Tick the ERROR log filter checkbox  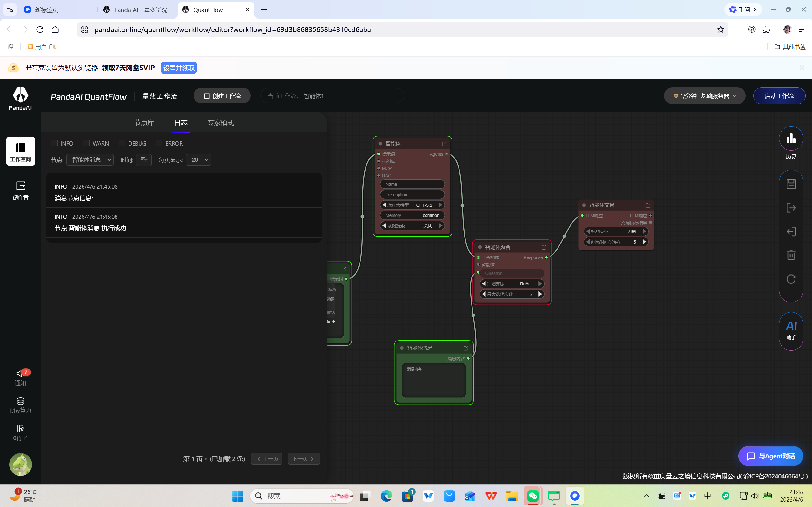[x=159, y=143]
